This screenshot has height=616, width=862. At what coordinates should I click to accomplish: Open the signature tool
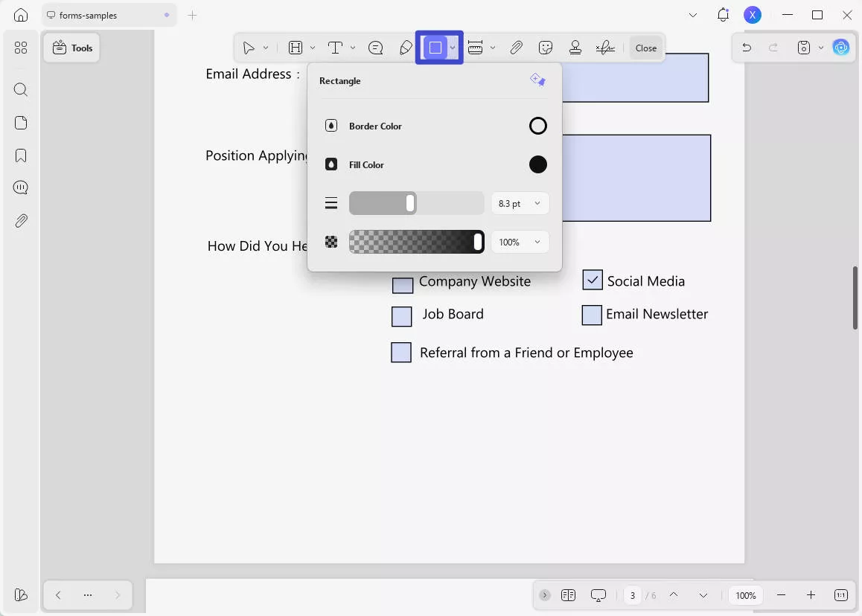605,47
